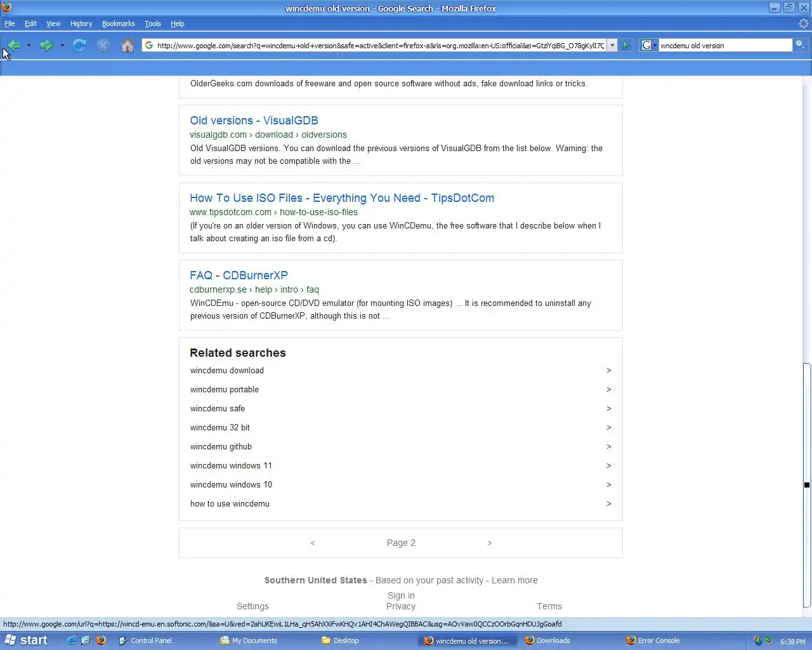
Task: Click the system tray clock 6:38 PM
Action: [x=792, y=642]
